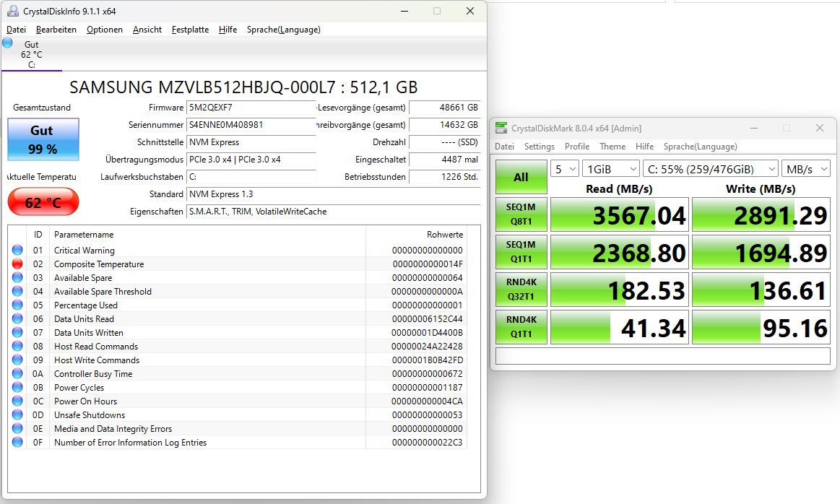Open Hilfe menu in CrystalDiskMark

644,147
